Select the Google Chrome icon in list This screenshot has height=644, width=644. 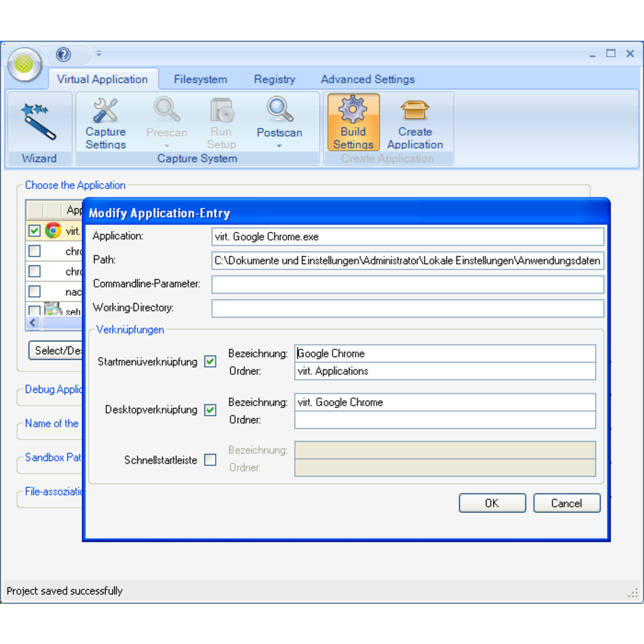(53, 230)
